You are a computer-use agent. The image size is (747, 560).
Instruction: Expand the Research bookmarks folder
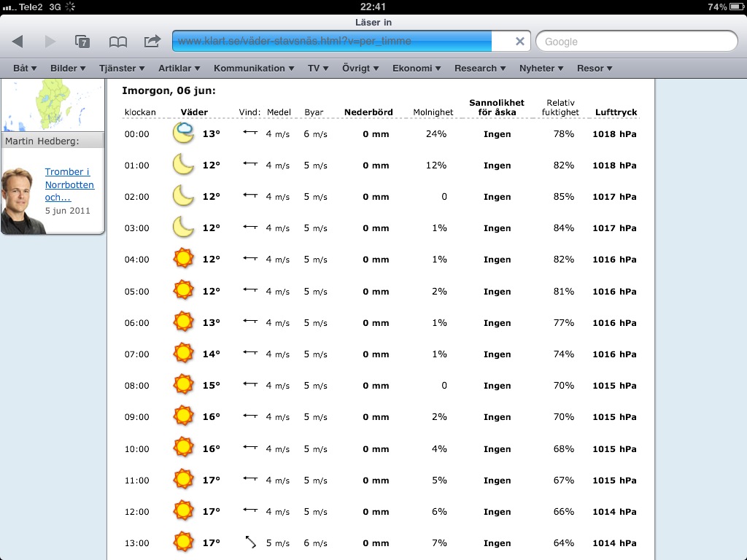pyautogui.click(x=480, y=68)
